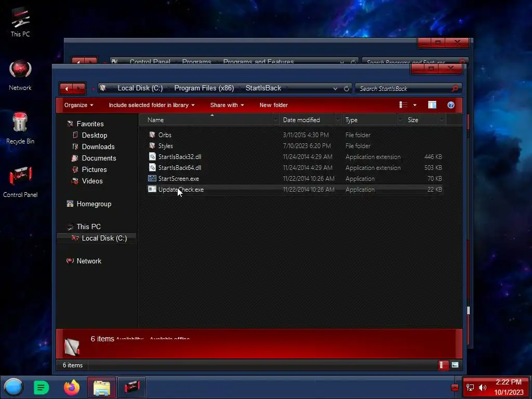Refresh the StartIsBack folder view
Screen dimensions: 532x399
346,88
